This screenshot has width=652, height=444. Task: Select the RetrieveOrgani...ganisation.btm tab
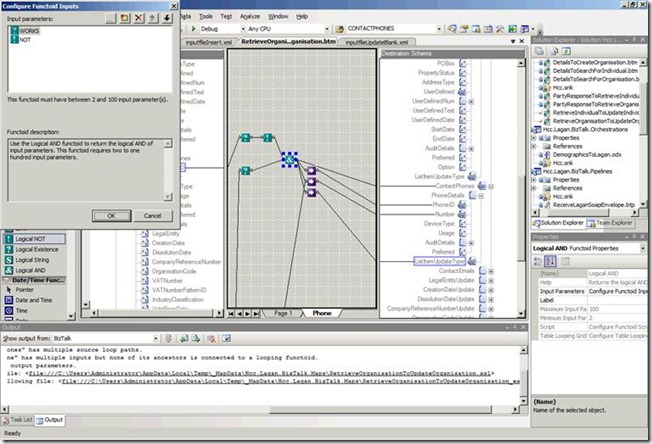pyautogui.click(x=288, y=42)
